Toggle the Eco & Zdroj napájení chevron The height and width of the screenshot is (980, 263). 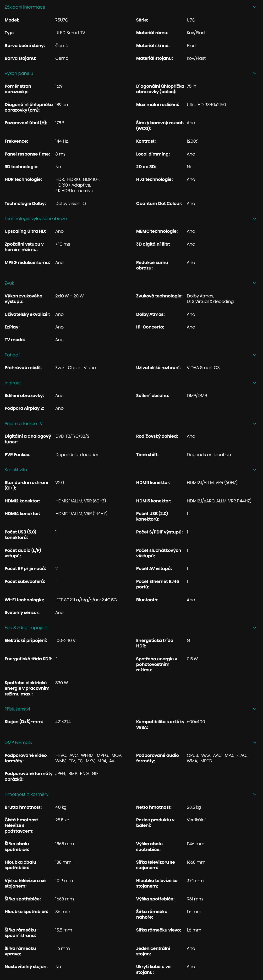(x=255, y=628)
